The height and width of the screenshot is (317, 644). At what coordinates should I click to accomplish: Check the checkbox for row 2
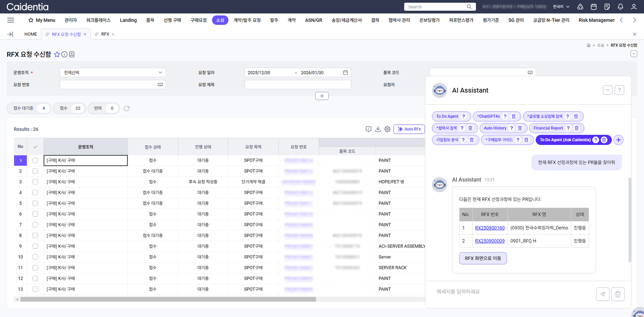pos(35,171)
